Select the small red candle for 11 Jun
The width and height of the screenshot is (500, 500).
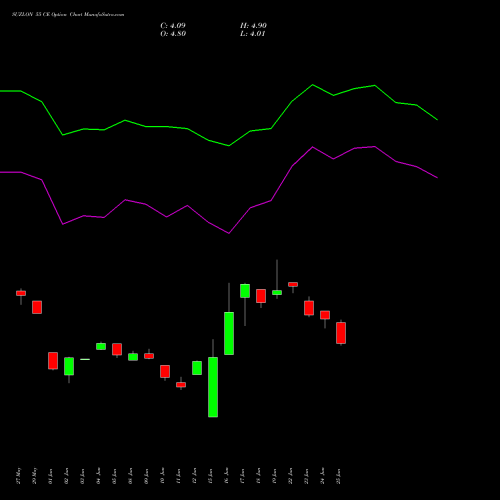coord(181,385)
